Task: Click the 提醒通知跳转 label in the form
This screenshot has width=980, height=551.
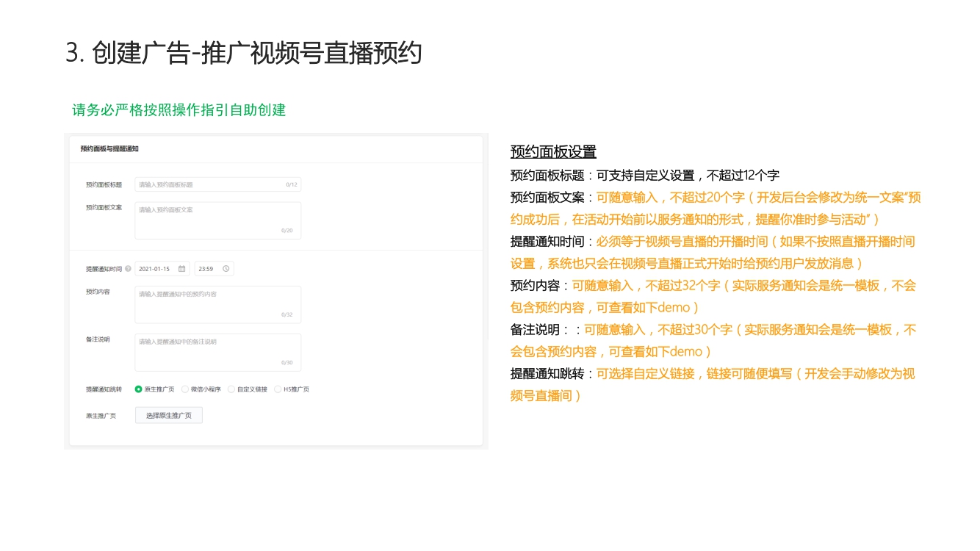Action: point(104,389)
